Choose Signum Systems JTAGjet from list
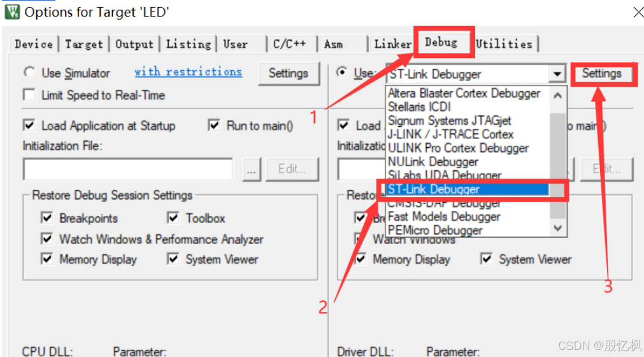This screenshot has width=644, height=357. (x=449, y=120)
